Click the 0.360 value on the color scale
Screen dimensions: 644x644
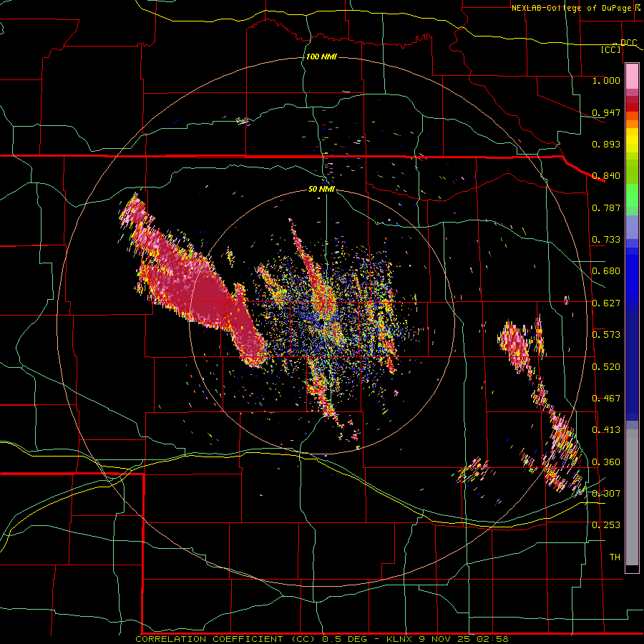(606, 462)
